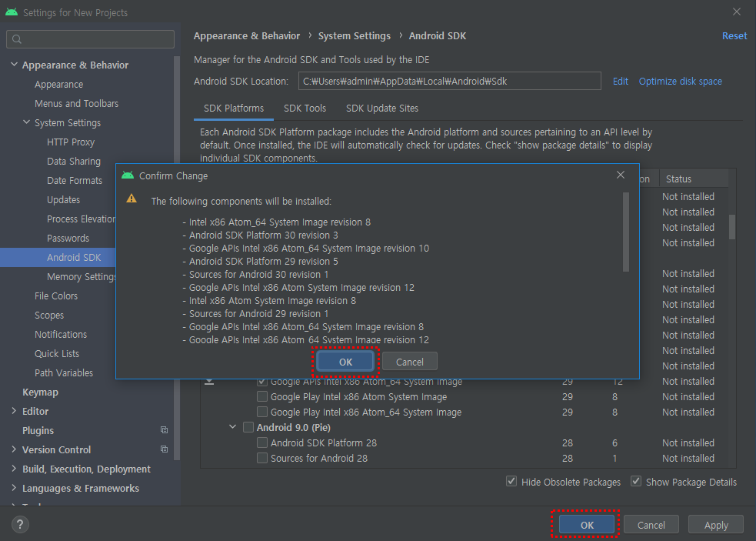Viewport: 756px width, 541px height.
Task: Click the download icon beside Google APIs row
Action: point(209,382)
